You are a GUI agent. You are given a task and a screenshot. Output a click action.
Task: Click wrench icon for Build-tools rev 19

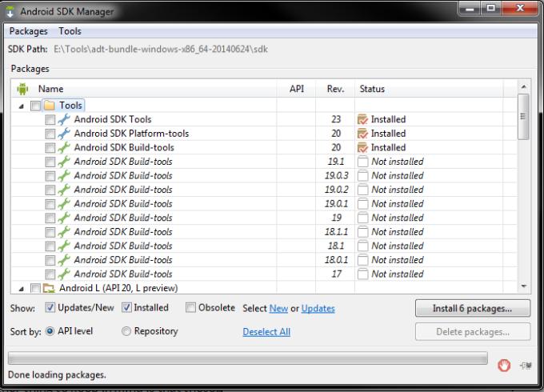pyautogui.click(x=64, y=218)
